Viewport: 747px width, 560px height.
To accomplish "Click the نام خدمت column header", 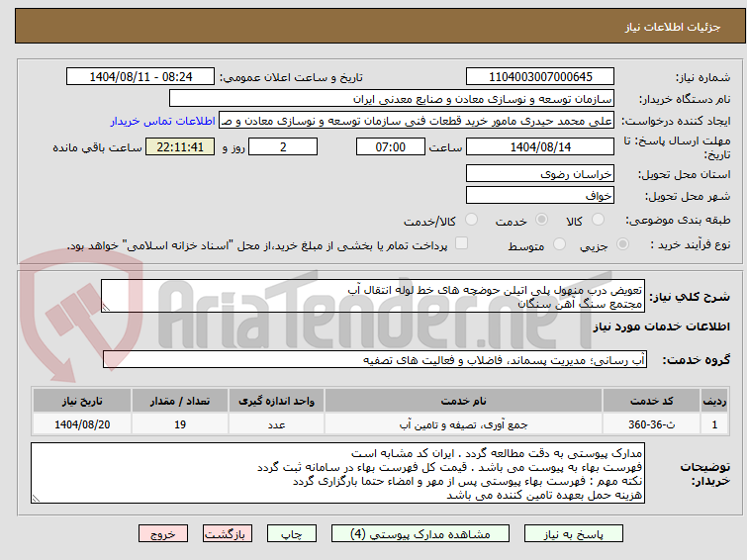I will pos(464,401).
